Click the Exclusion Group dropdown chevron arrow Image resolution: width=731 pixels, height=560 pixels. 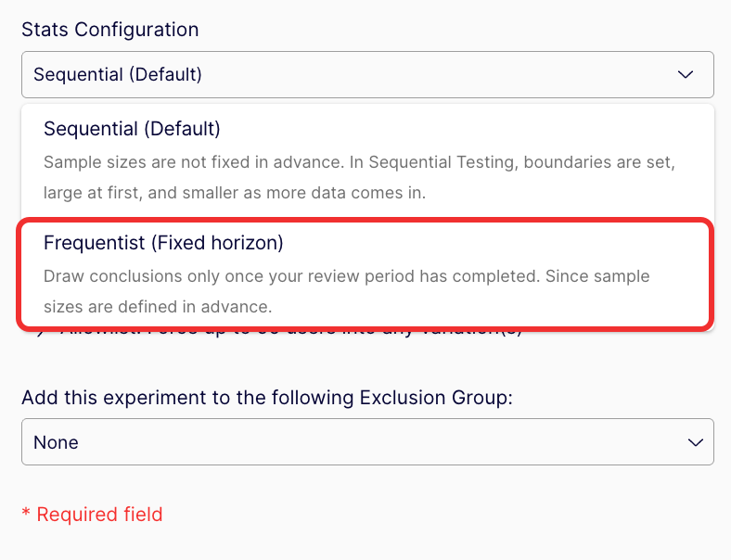(x=695, y=442)
